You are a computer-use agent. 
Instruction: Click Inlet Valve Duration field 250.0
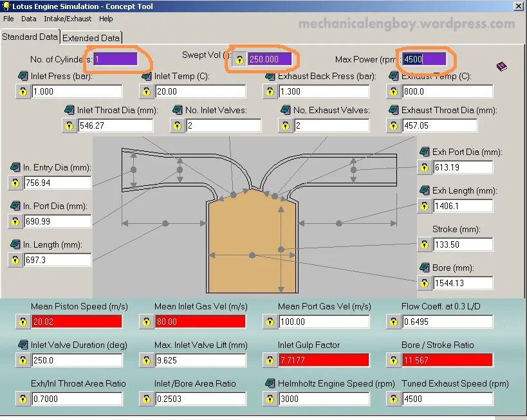(77, 361)
